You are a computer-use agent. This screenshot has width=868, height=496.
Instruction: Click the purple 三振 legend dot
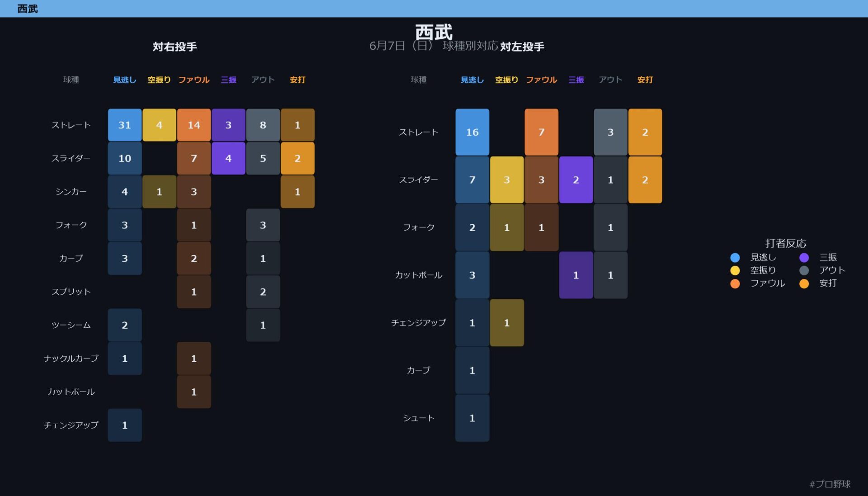tap(804, 257)
